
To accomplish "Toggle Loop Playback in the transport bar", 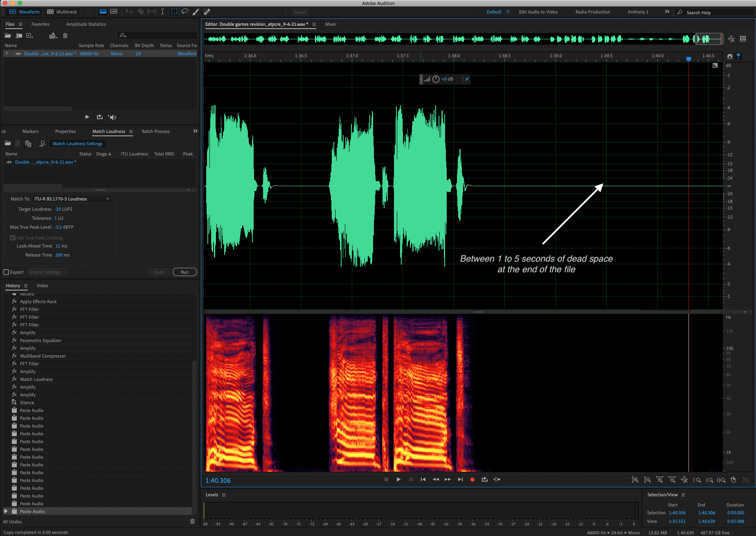I will (485, 480).
